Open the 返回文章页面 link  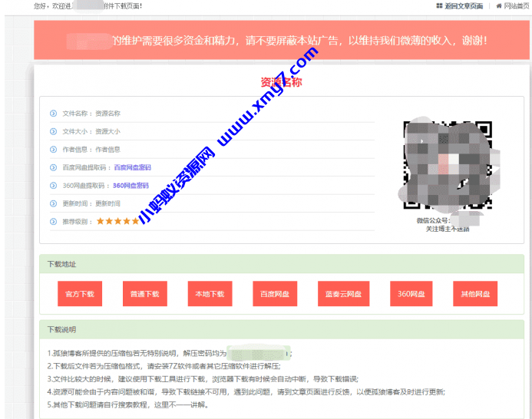[464, 6]
